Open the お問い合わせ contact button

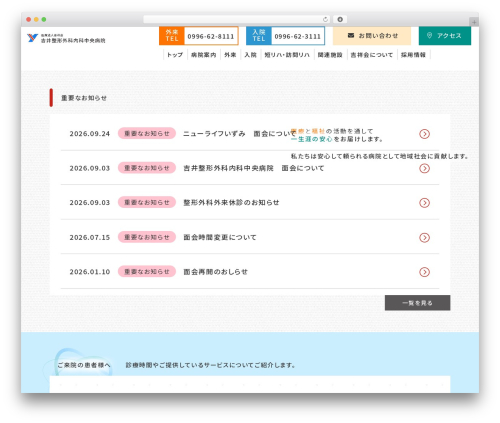pyautogui.click(x=372, y=36)
